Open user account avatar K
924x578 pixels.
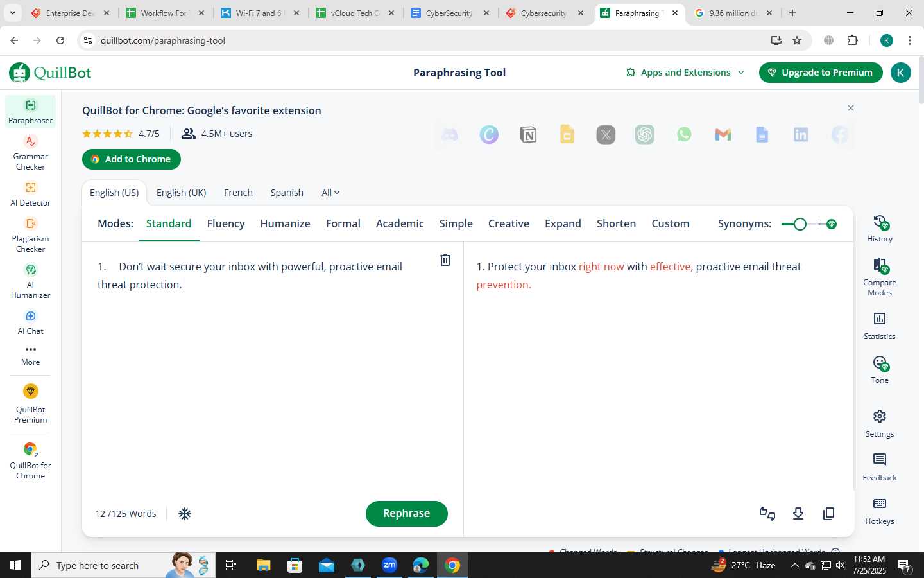[x=900, y=73]
